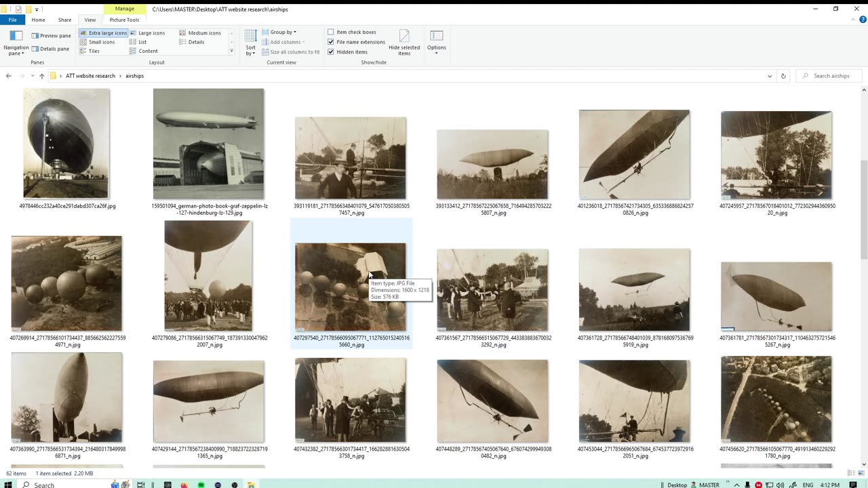Click the vertical scrollbar thumb
The image size is (868, 488).
[x=864, y=209]
